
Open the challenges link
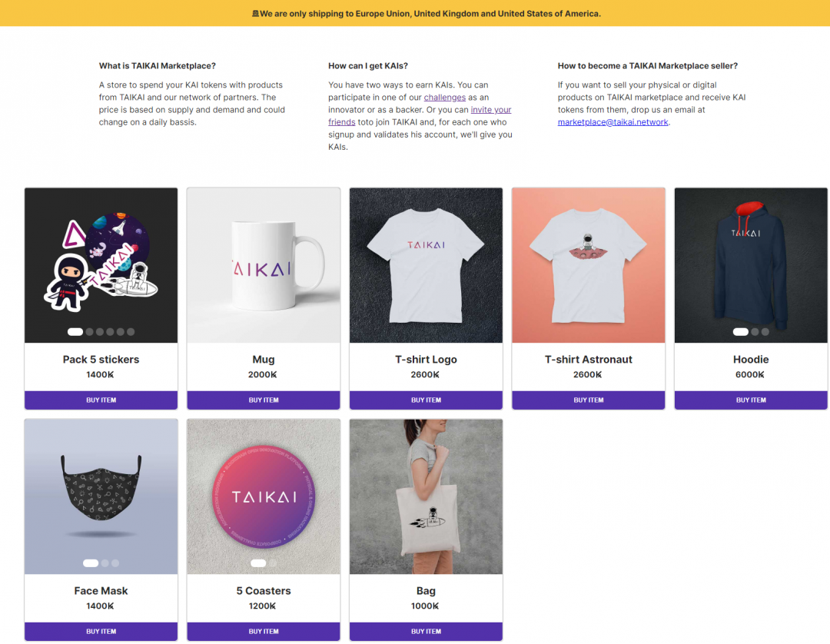tap(445, 98)
